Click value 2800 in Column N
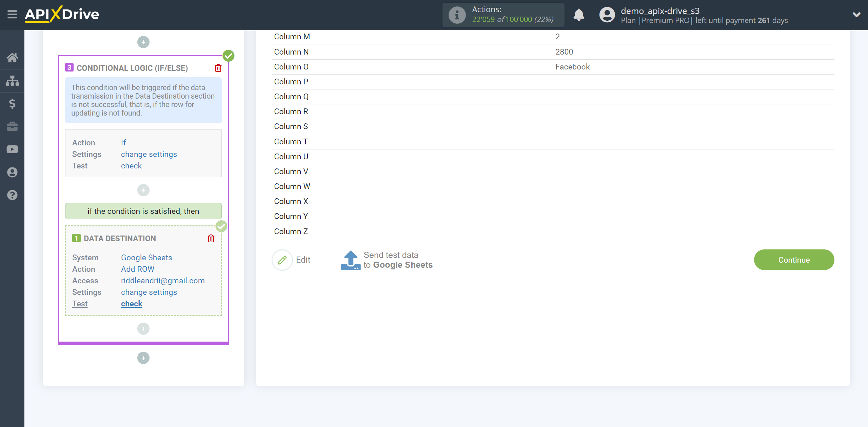868x427 pixels. (x=564, y=52)
